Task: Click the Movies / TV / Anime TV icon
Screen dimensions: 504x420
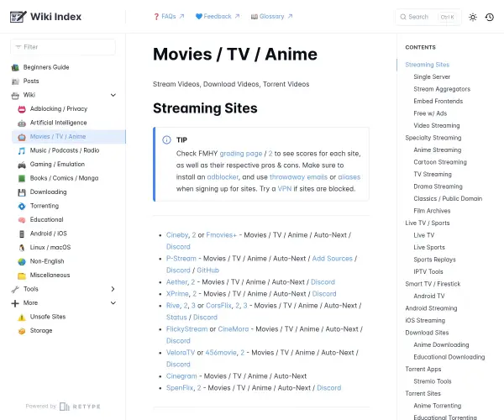Action: coord(22,137)
